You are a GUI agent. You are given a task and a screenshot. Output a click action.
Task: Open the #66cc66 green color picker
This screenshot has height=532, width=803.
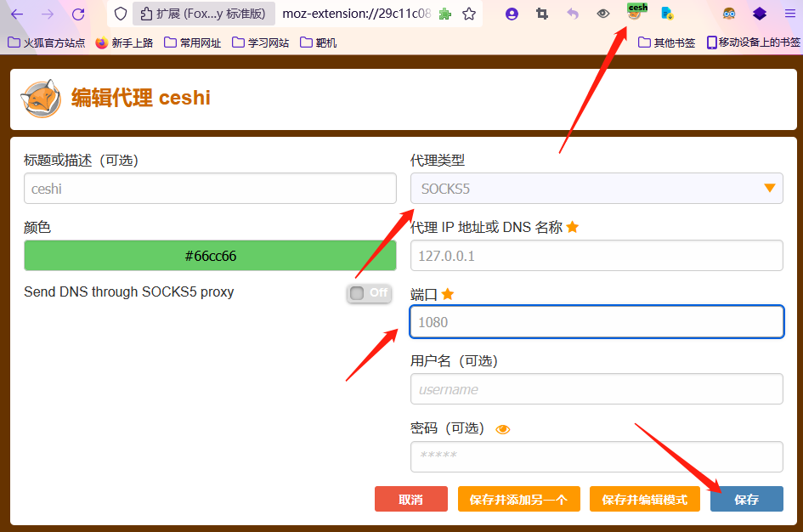[210, 256]
